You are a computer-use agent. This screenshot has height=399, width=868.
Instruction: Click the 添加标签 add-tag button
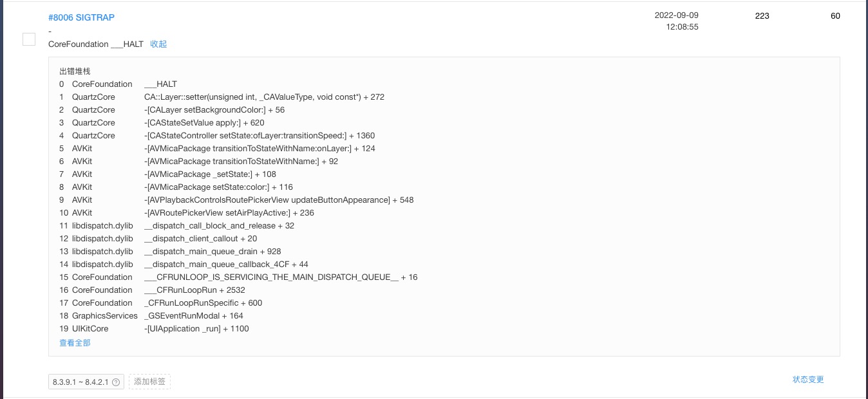(x=149, y=382)
